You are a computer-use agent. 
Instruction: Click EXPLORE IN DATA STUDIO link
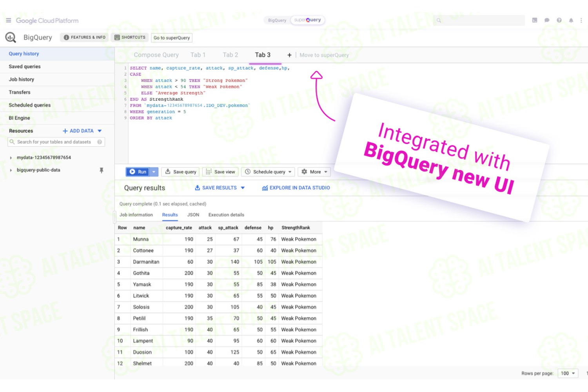click(x=296, y=188)
